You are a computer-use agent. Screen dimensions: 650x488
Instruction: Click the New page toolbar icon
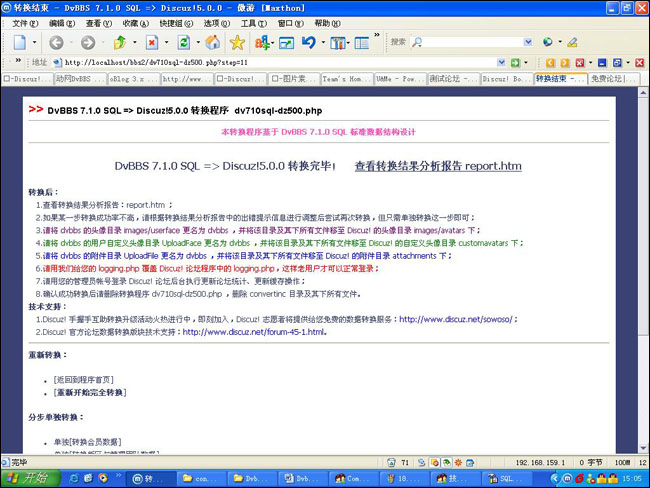tap(19, 42)
